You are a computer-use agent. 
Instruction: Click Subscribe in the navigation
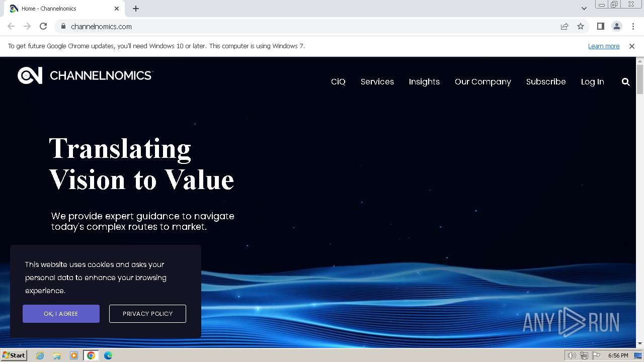[x=546, y=81]
